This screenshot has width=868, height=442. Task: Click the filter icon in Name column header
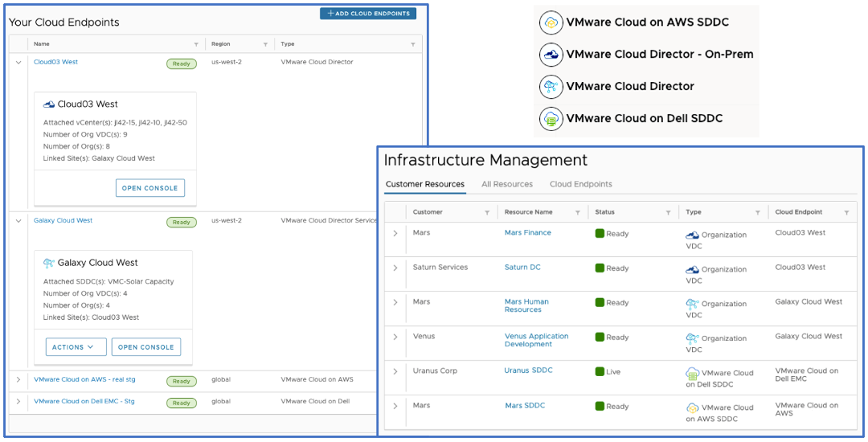196,44
